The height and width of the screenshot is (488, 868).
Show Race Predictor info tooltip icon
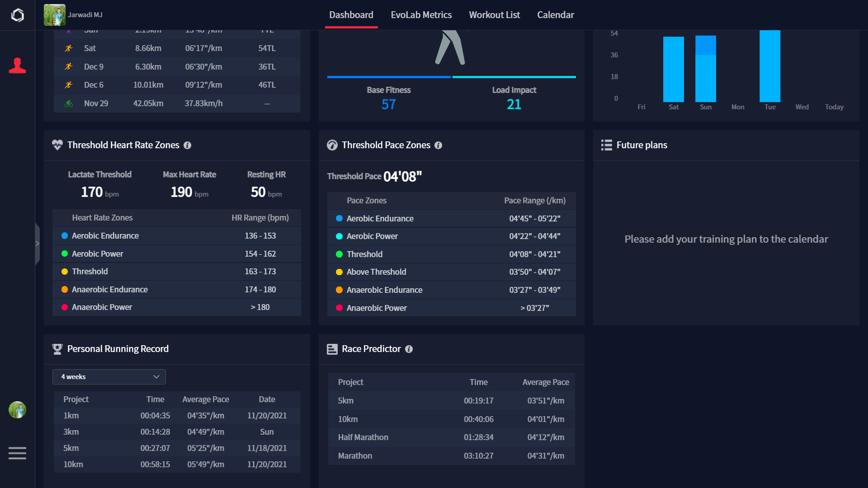409,349
